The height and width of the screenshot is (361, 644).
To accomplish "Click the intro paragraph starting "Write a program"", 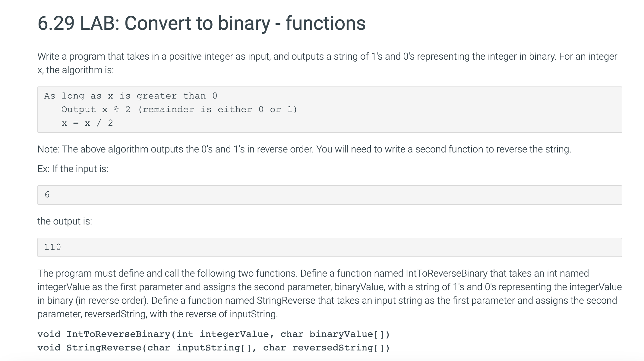I will [x=327, y=56].
